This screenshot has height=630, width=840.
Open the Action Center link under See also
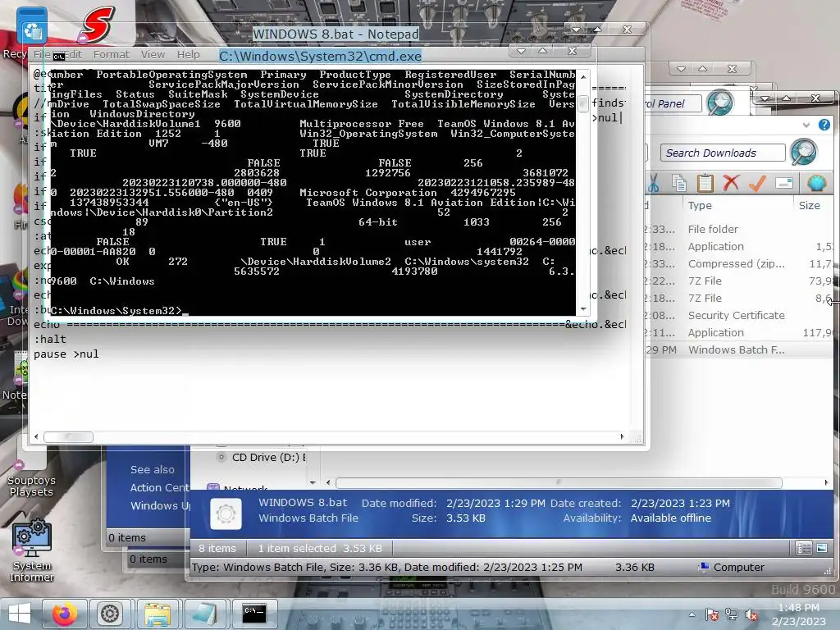pyautogui.click(x=160, y=487)
